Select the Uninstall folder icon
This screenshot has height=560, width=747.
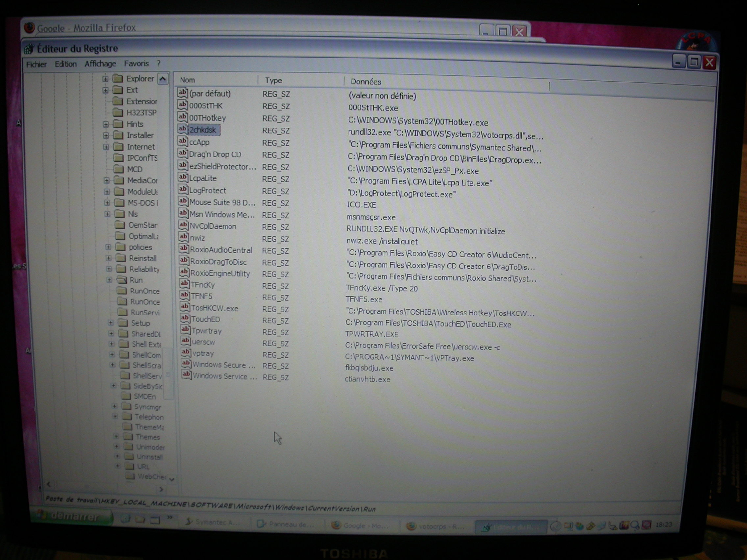(x=129, y=456)
